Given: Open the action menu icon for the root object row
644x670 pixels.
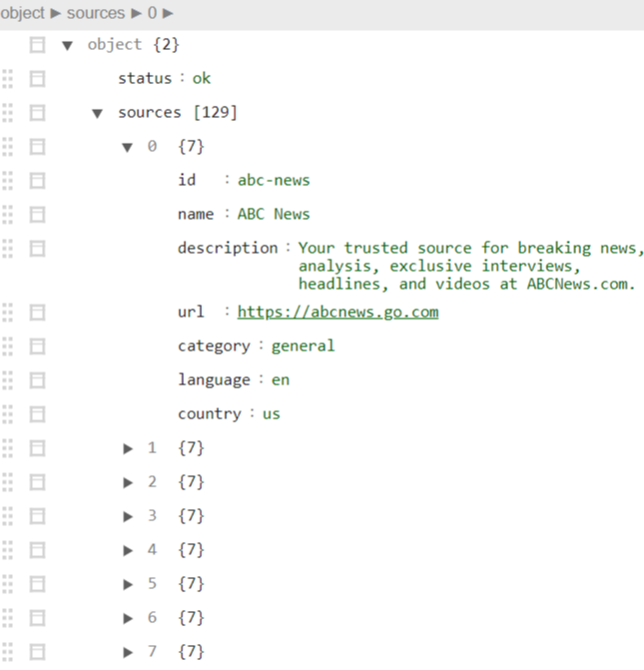Looking at the screenshot, I should pyautogui.click(x=37, y=45).
